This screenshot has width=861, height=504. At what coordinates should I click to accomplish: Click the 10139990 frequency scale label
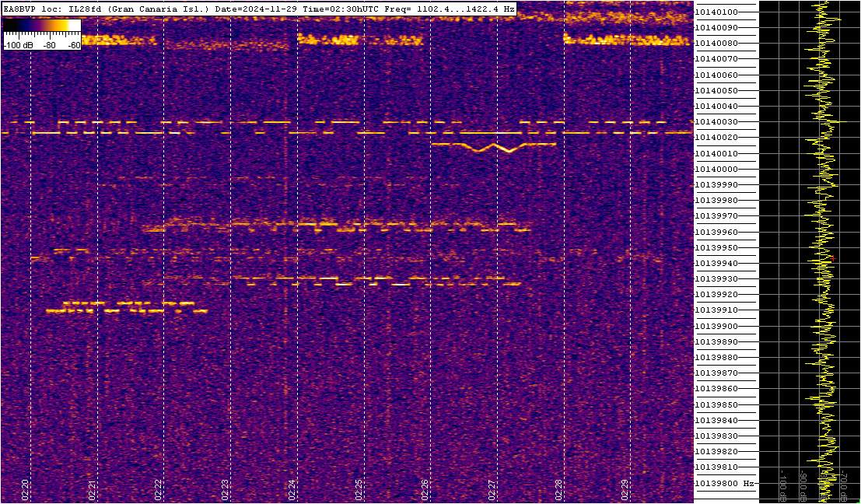716,185
